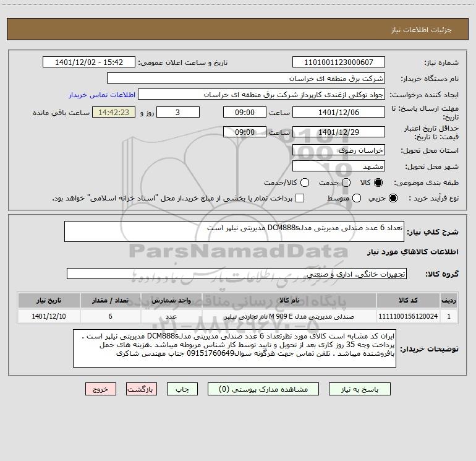
Task: Click the remaining time 14:42:23 field
Action: (114, 112)
